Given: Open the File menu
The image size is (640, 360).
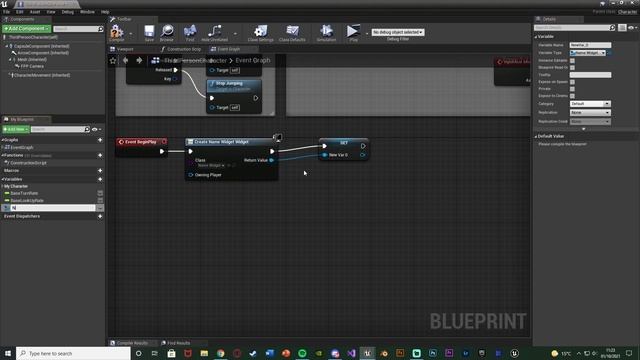Looking at the screenshot, I should tap(6, 12).
